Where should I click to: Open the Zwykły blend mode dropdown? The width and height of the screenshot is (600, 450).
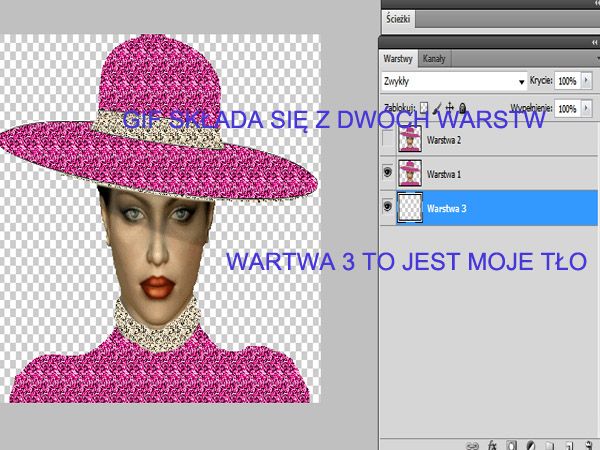(455, 81)
